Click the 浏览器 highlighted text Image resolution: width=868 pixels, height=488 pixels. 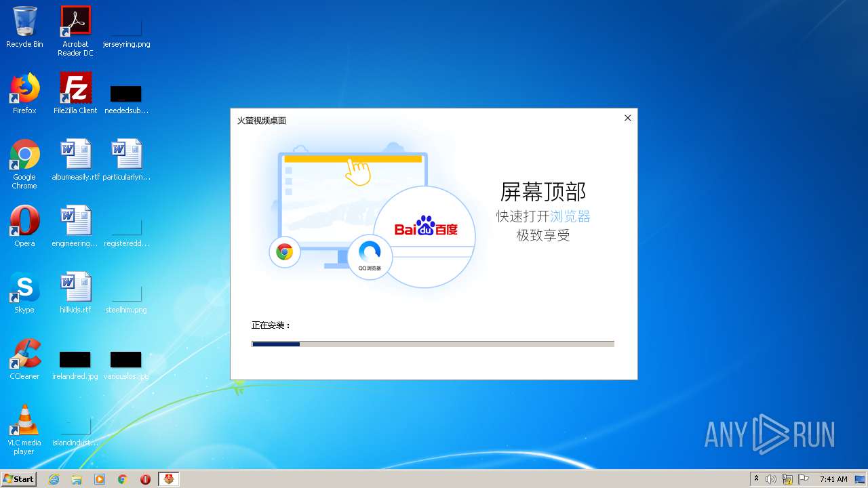pos(570,216)
